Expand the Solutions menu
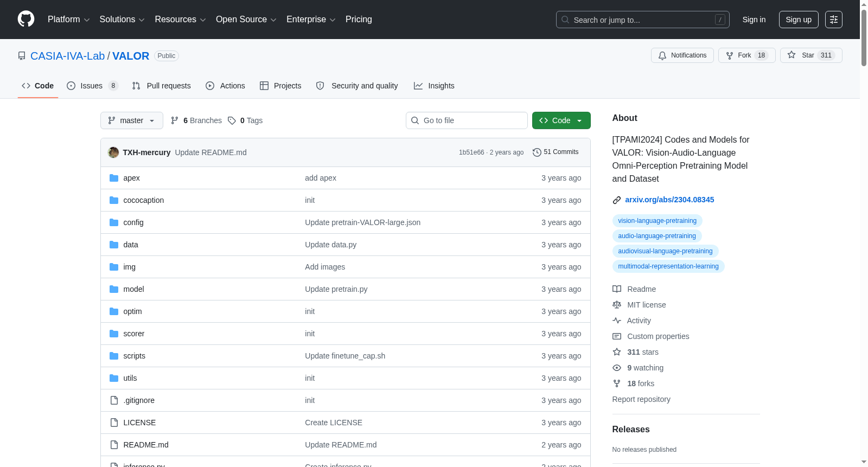The image size is (868, 467). point(122,20)
